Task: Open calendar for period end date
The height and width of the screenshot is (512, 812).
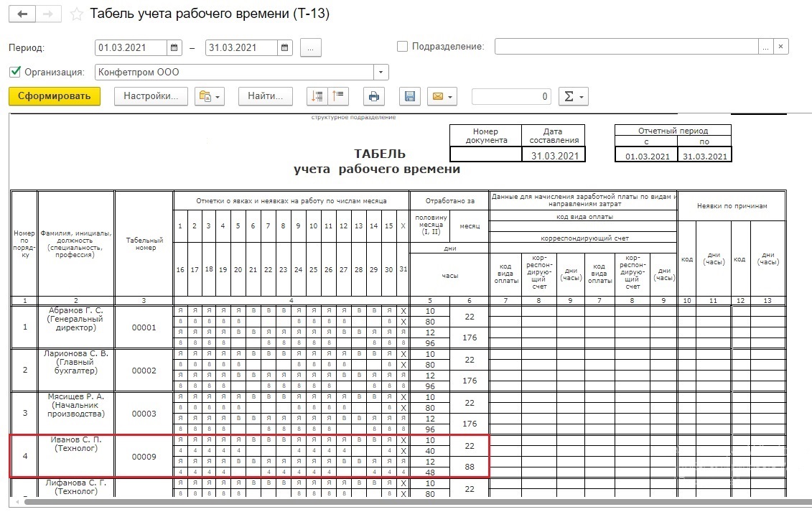Action: [x=285, y=47]
